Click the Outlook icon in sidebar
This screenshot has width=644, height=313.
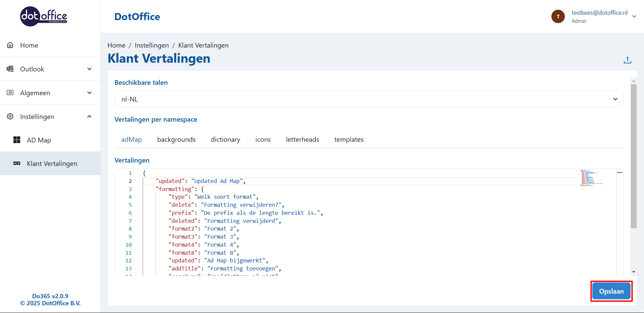click(10, 69)
